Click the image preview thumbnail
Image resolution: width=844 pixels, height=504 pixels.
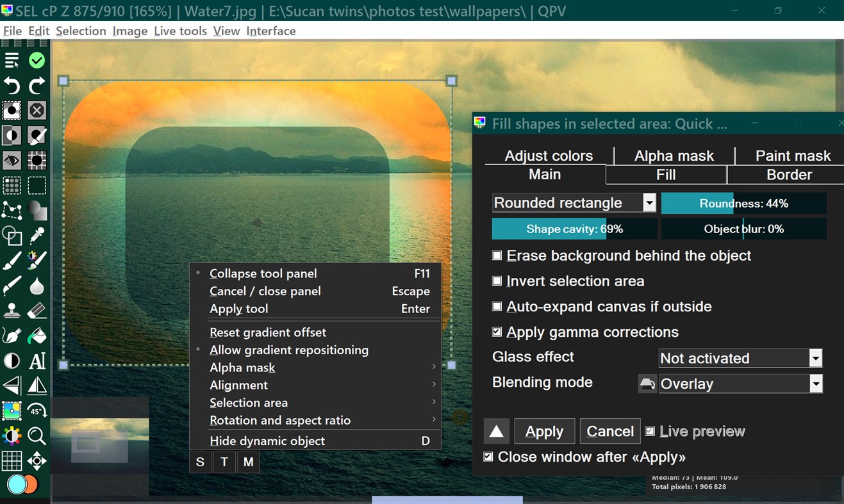coord(99,442)
